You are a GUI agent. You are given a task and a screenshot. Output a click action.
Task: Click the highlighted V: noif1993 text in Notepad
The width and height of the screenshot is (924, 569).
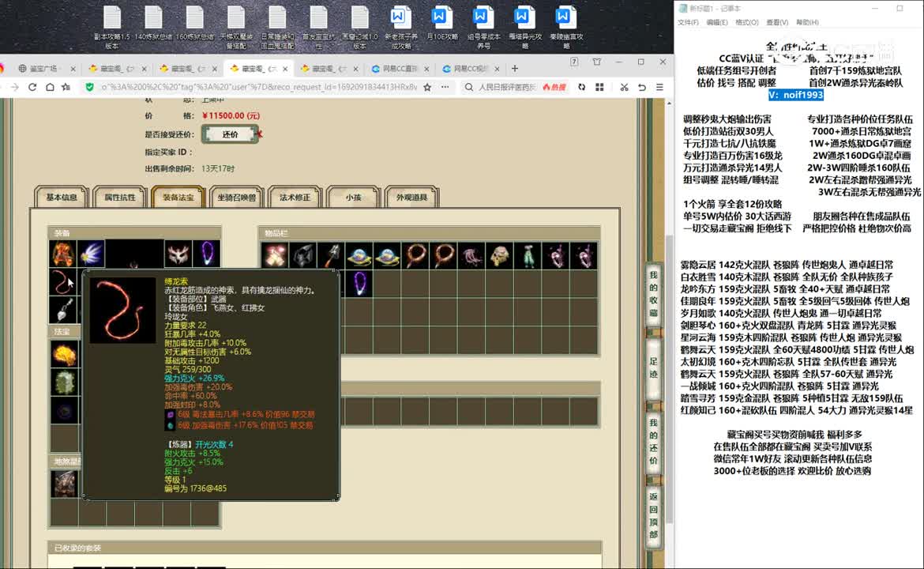pos(795,95)
